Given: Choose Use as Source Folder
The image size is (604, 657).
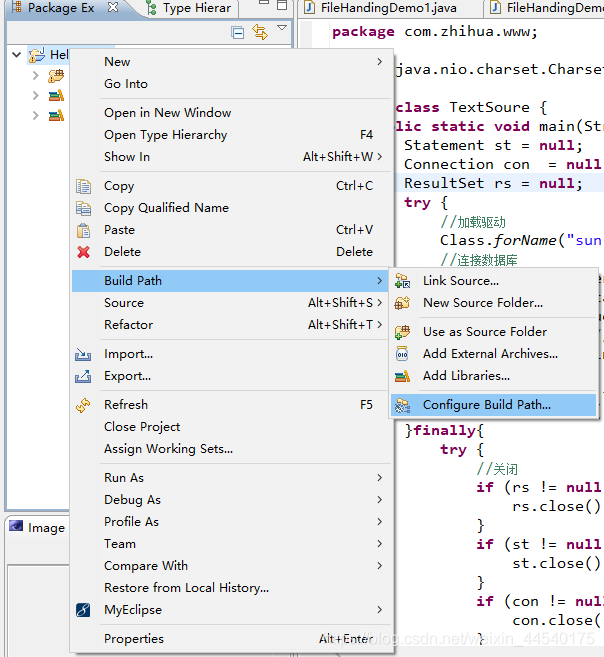Looking at the screenshot, I should click(x=493, y=332).
